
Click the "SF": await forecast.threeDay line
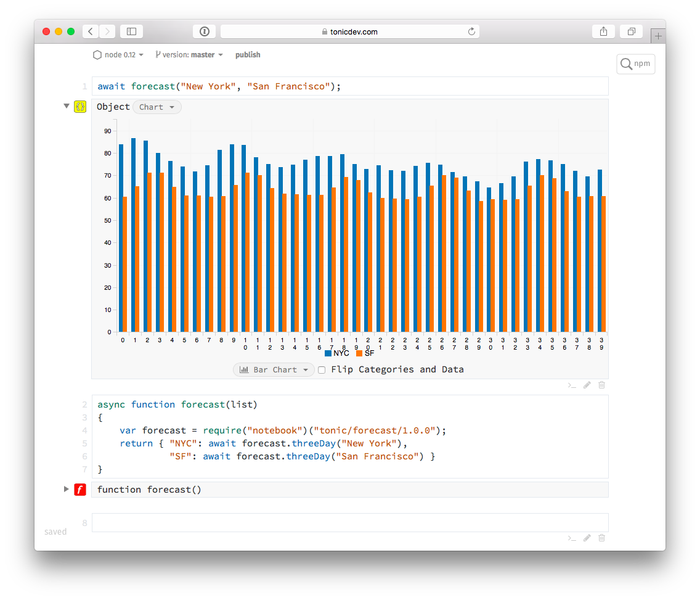click(302, 456)
